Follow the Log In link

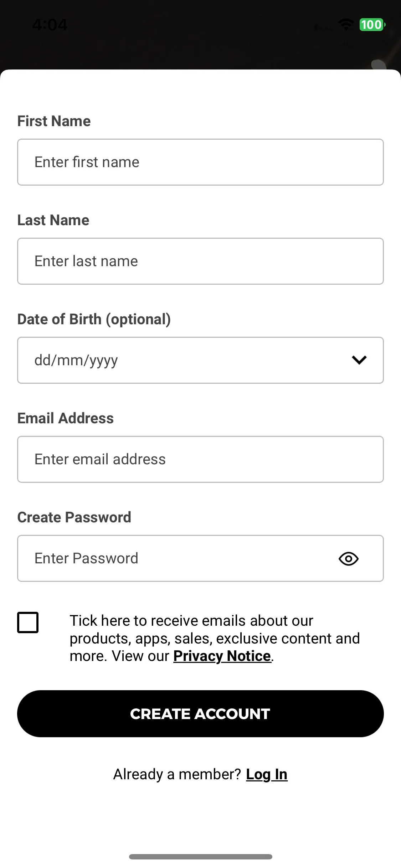click(x=267, y=775)
